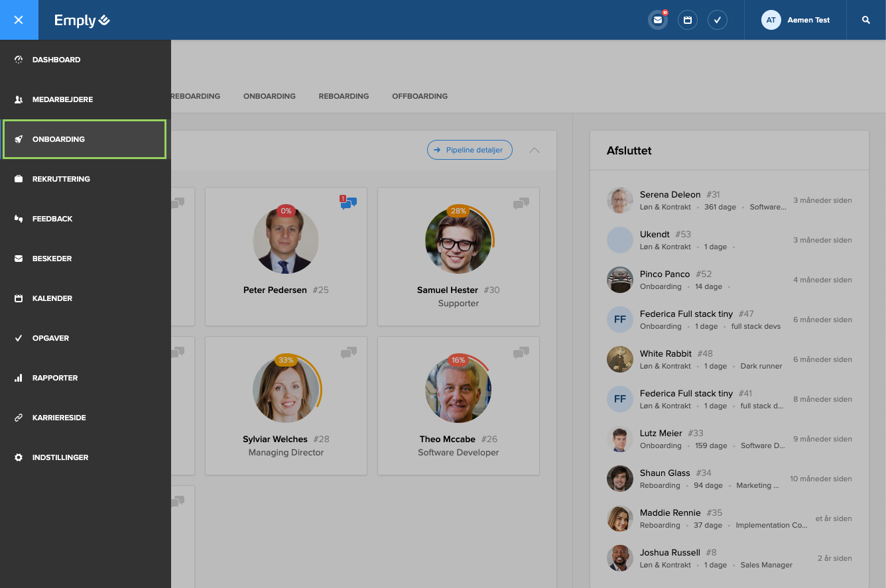Click the search magnifier icon

(x=866, y=20)
